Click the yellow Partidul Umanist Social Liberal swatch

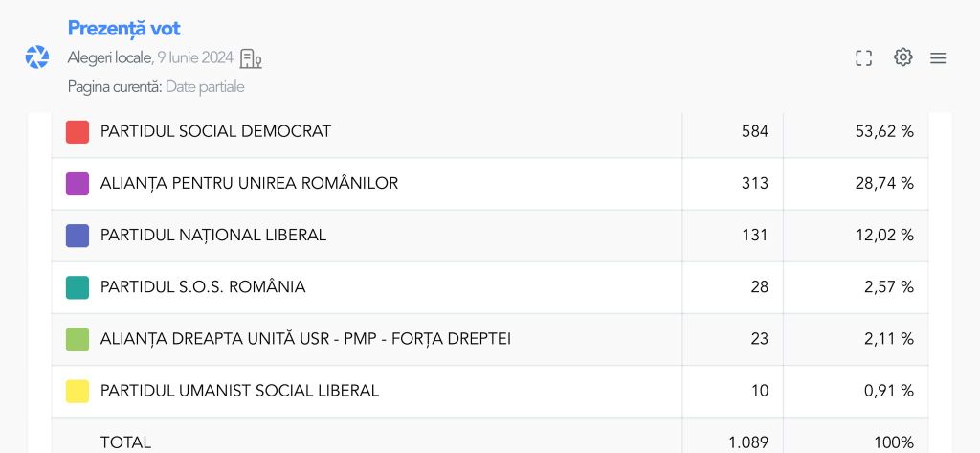coord(78,391)
